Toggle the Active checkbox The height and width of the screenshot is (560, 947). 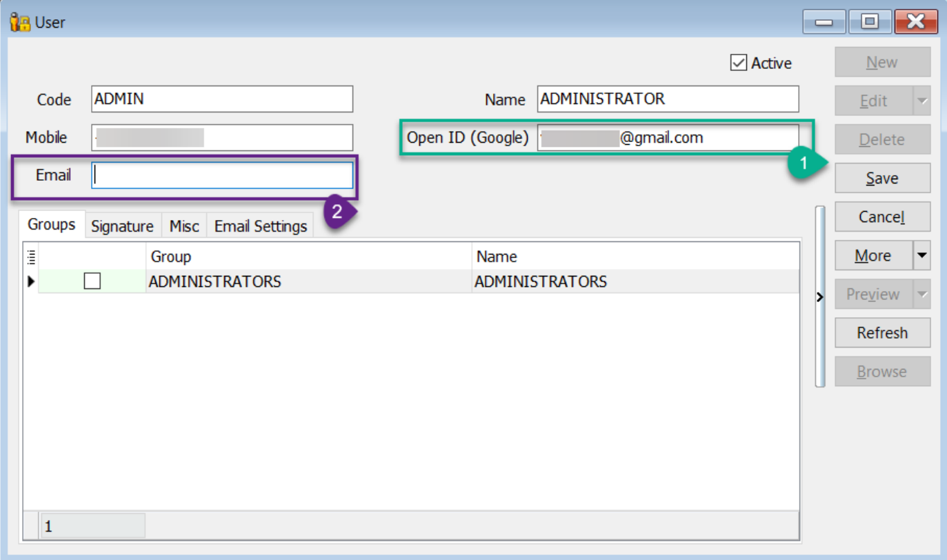[738, 63]
